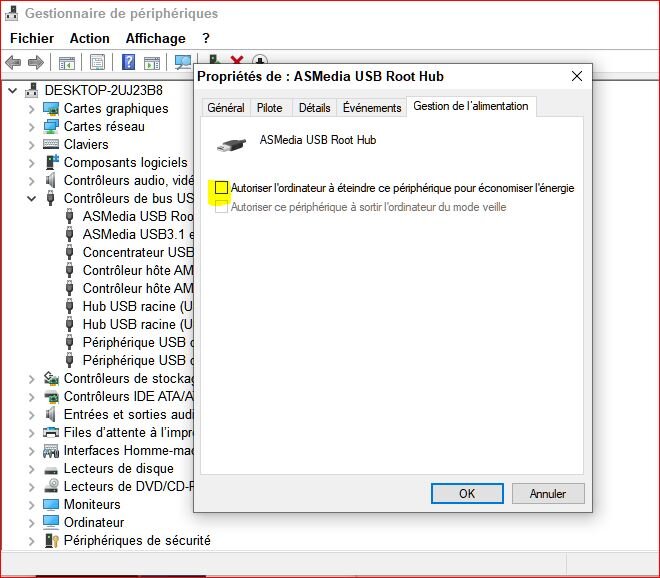Click the Lecteurs de disque drive icon
Screen dimensions: 660x578
[x=51, y=470]
